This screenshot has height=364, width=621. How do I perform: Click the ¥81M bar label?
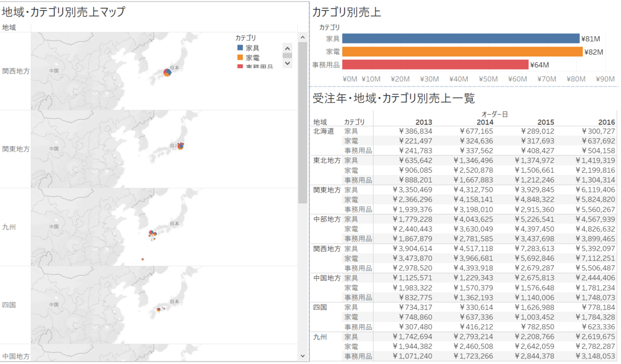(x=590, y=39)
